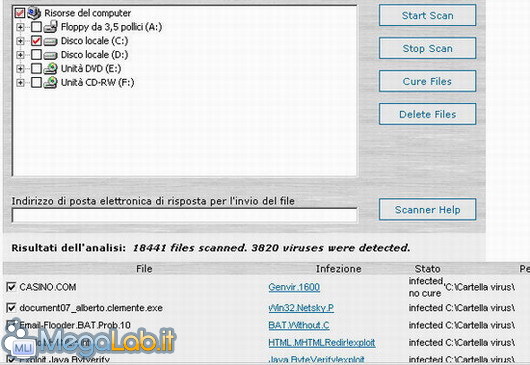Screen dimensions: 530x365
Task: Expand the Unità DVD (E:) tree node
Action: tap(20, 69)
